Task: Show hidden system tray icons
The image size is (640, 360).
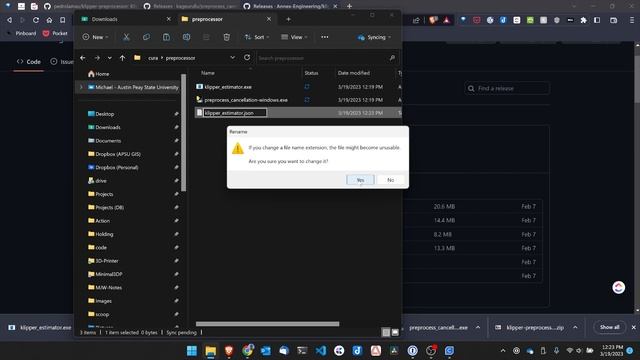Action: coord(503,351)
